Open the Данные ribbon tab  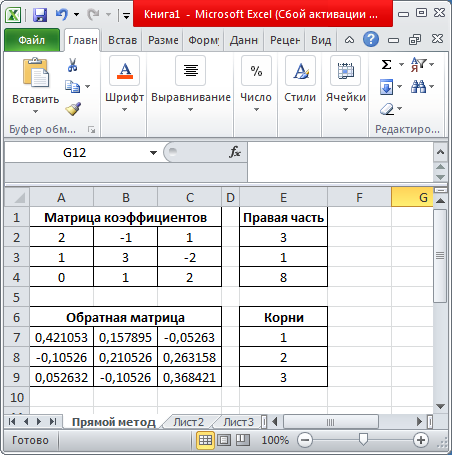point(244,40)
